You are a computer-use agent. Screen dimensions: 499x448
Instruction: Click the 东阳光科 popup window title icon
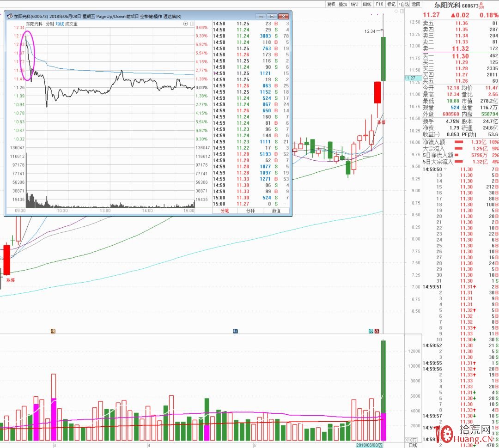tap(10, 16)
